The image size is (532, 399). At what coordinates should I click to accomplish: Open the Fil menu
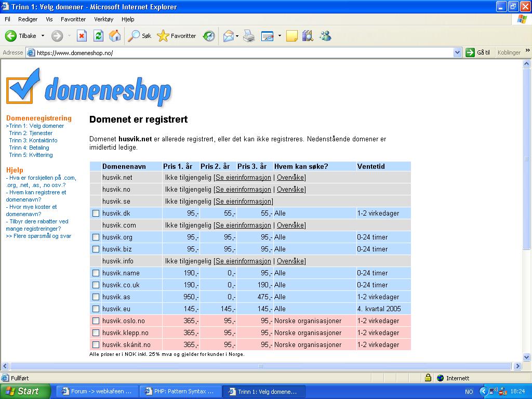click(x=7, y=19)
